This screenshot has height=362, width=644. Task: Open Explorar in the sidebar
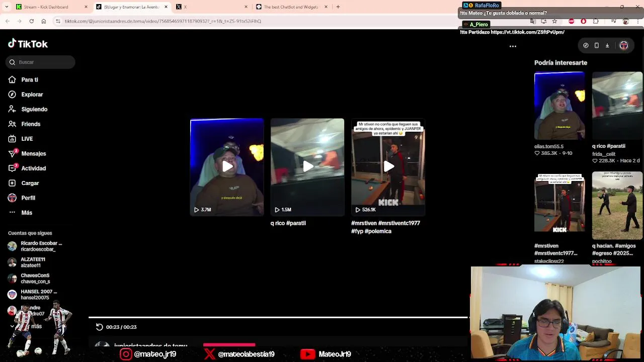32,95
